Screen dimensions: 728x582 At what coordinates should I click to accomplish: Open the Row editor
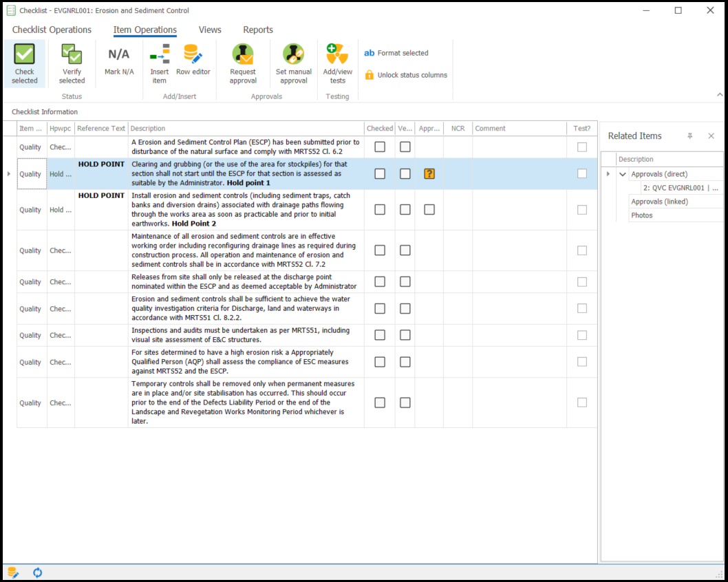[193, 55]
